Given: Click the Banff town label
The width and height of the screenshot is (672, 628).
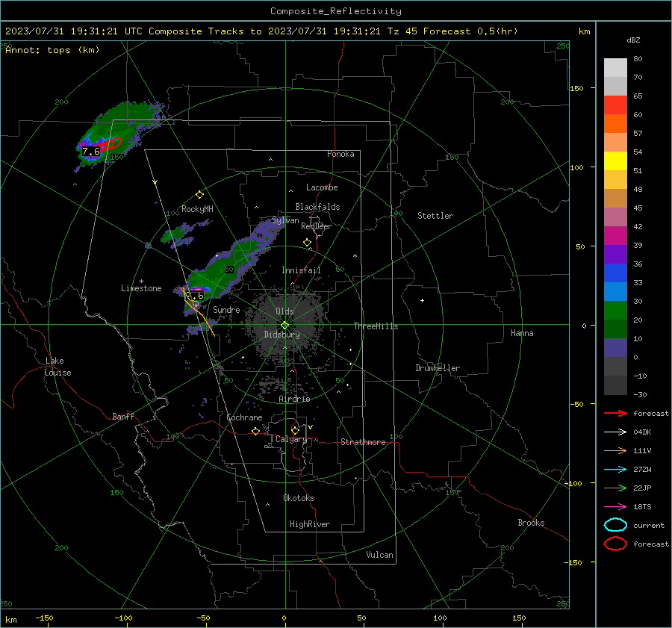Looking at the screenshot, I should (123, 417).
